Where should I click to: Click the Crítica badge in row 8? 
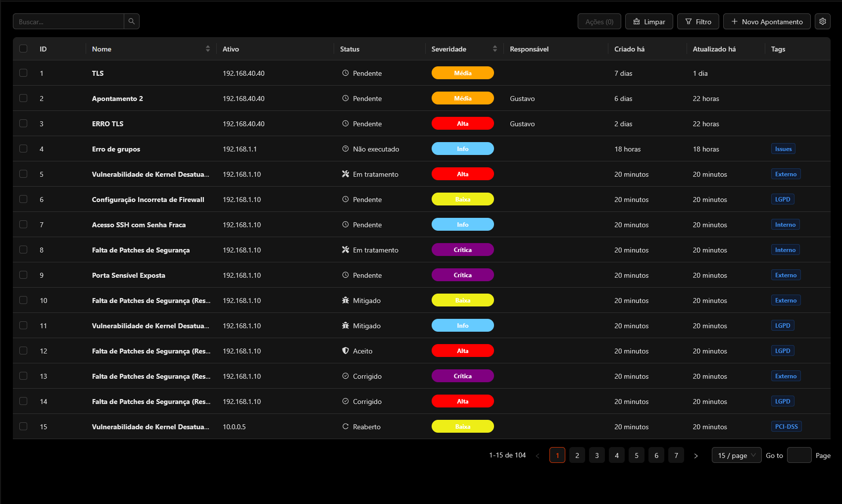tap(463, 250)
